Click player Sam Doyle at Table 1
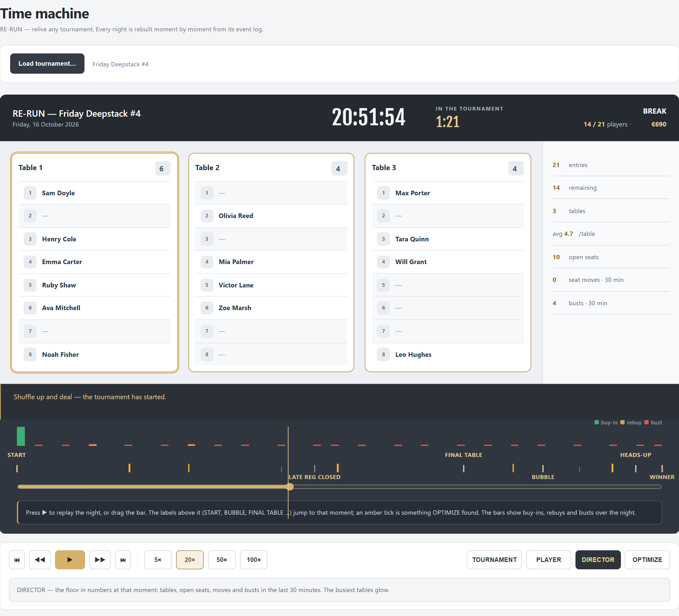 point(94,193)
